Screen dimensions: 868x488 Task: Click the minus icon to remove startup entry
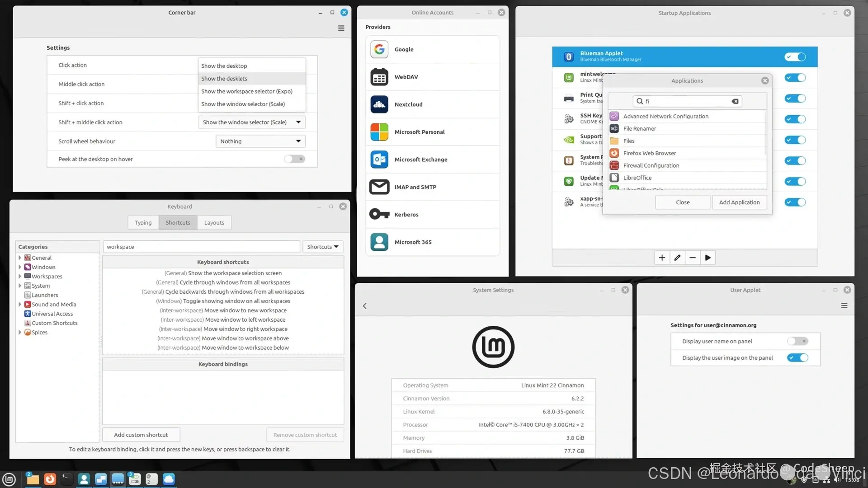point(692,258)
